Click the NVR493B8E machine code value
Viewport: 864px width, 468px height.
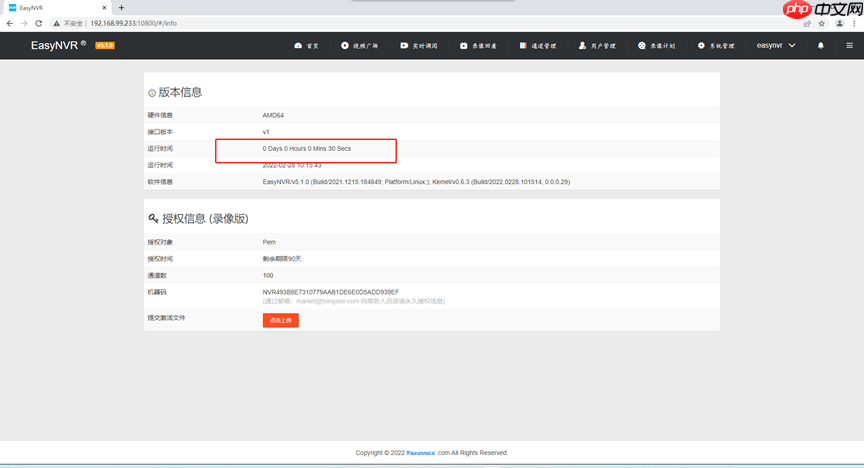click(331, 292)
